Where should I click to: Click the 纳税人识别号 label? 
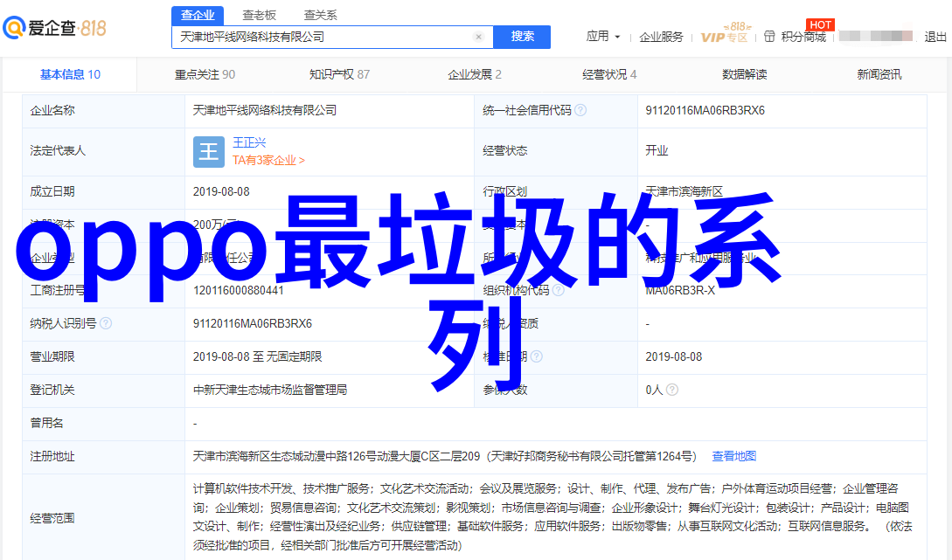(63, 324)
